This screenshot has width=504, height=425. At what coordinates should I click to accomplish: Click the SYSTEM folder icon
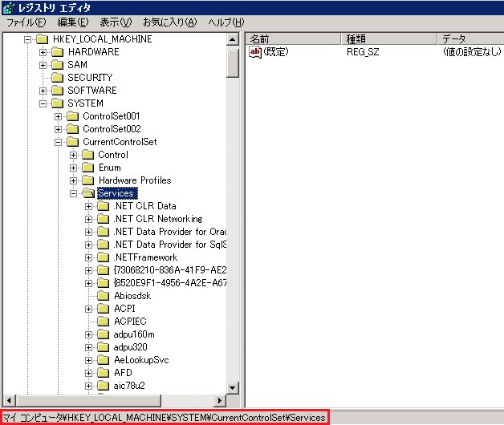58,103
